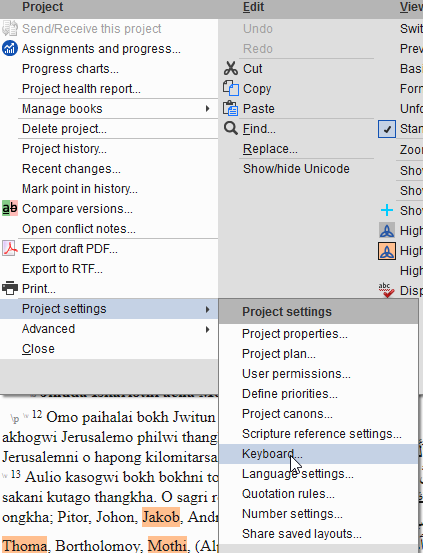The width and height of the screenshot is (423, 553).
Task: Click the Paste clipboard icon
Action: tap(231, 109)
